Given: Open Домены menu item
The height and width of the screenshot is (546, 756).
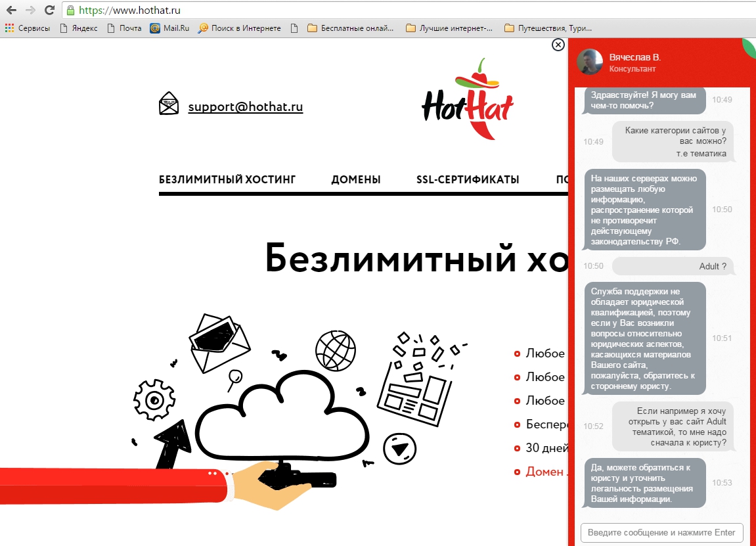Looking at the screenshot, I should [356, 179].
